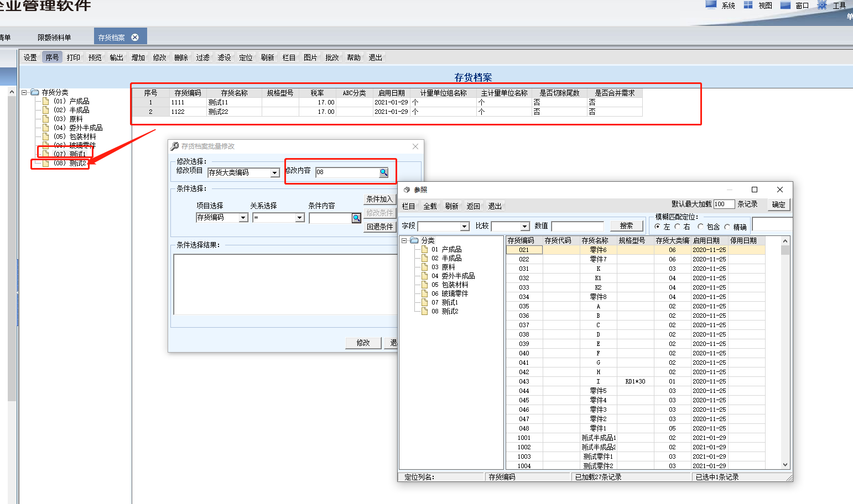Click the 存货分类 root folder icon in the left tree
The image size is (853, 504).
(x=35, y=92)
